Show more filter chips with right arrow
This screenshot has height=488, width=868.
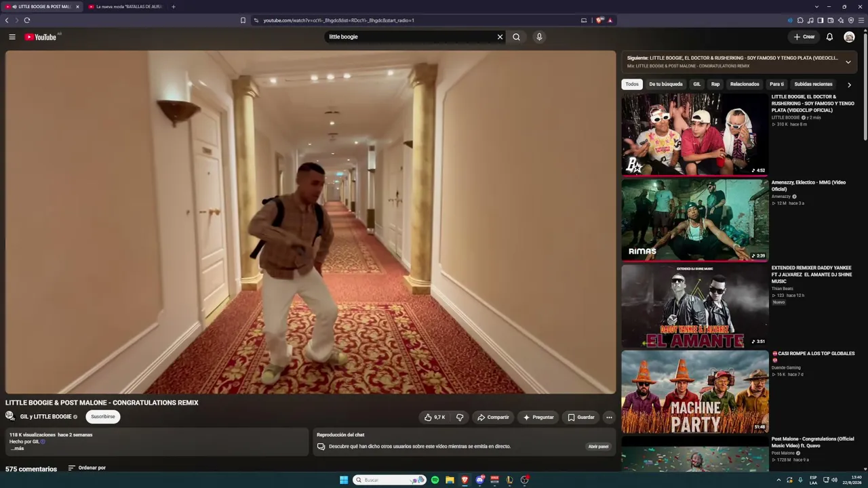pyautogui.click(x=849, y=85)
